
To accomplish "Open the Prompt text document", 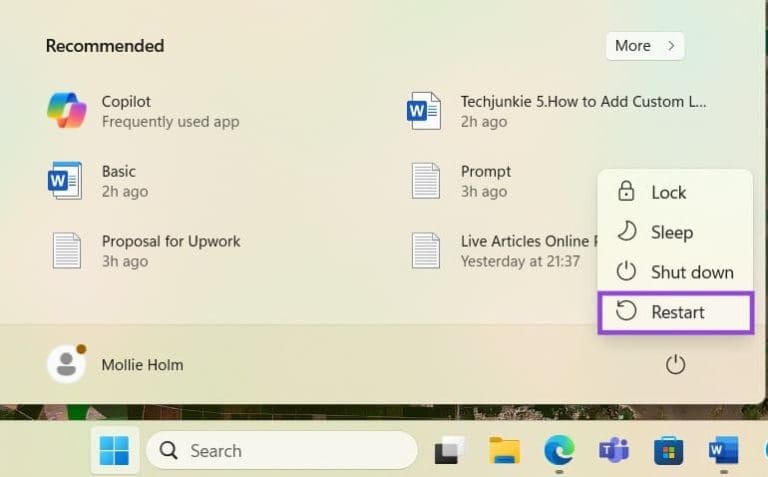I will [x=426, y=180].
